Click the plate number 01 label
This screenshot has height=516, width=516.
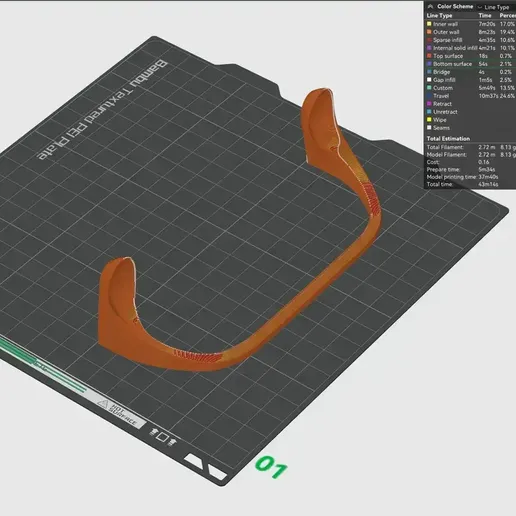[271, 467]
